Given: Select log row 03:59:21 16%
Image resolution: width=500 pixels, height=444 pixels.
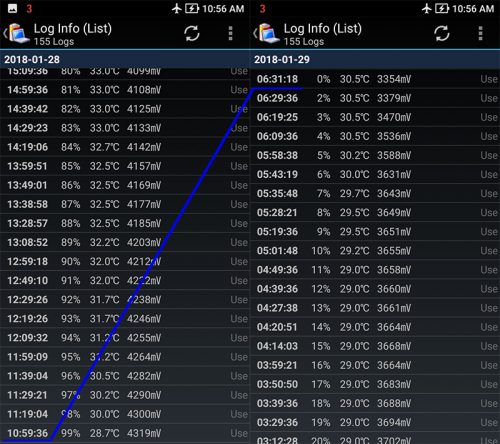Looking at the screenshot, I should (x=375, y=365).
